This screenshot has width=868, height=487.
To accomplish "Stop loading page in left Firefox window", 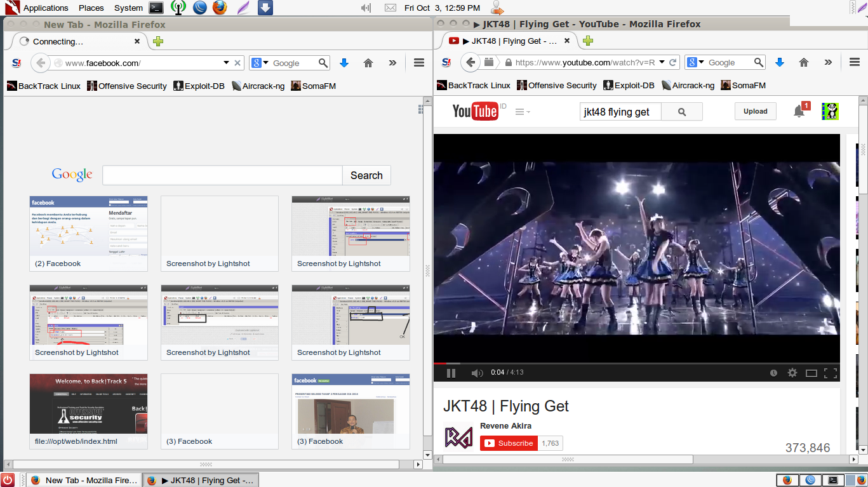I will point(237,63).
